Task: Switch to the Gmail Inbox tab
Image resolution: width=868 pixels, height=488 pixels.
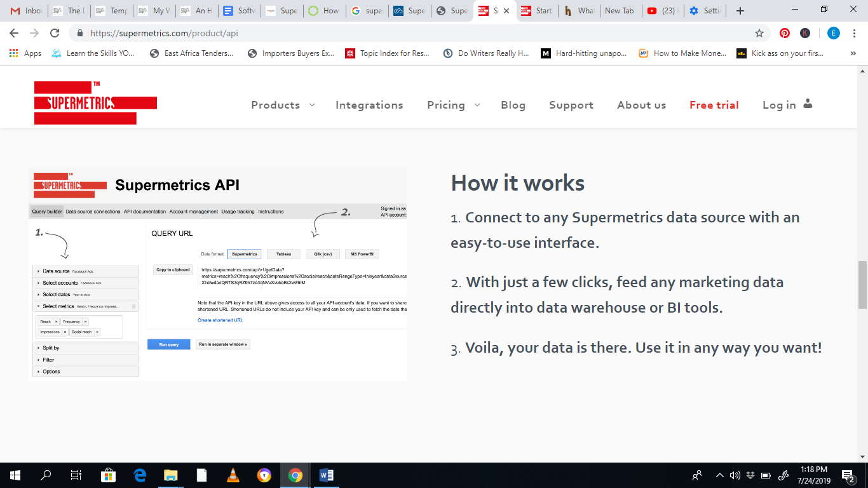Action: [x=26, y=11]
